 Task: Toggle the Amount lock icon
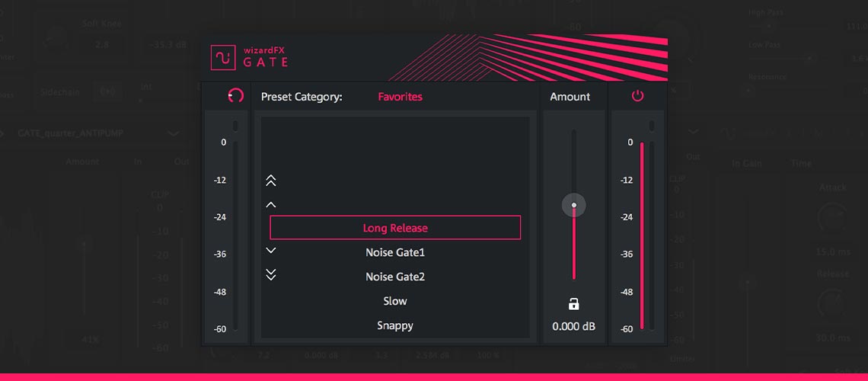[x=573, y=304]
